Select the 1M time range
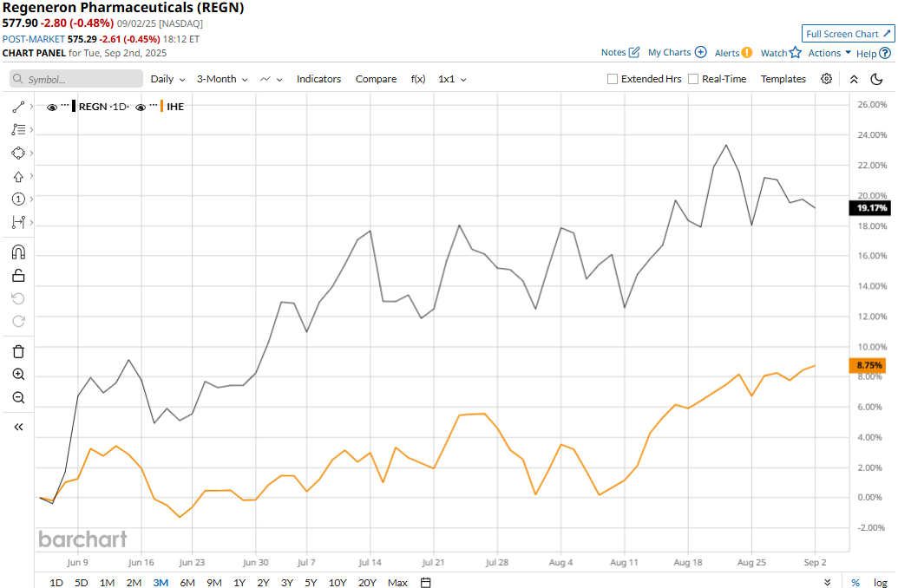This screenshot has height=588, width=898. tap(107, 582)
